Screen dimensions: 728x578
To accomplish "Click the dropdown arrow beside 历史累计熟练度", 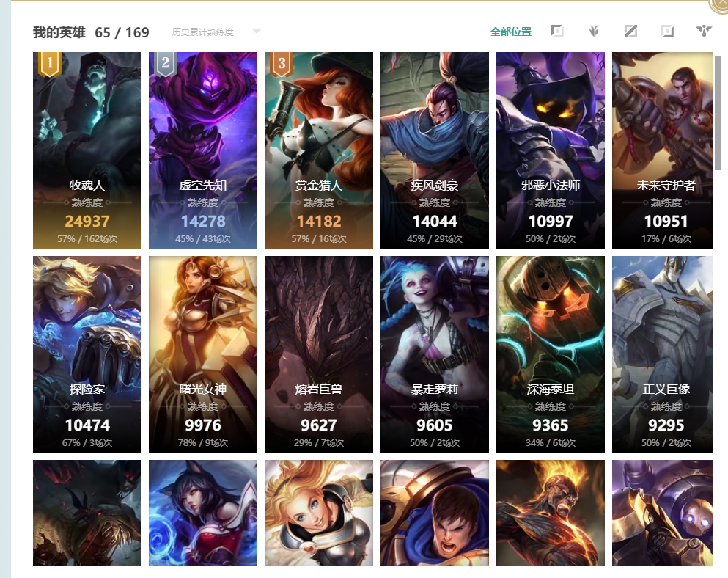I will click(257, 32).
